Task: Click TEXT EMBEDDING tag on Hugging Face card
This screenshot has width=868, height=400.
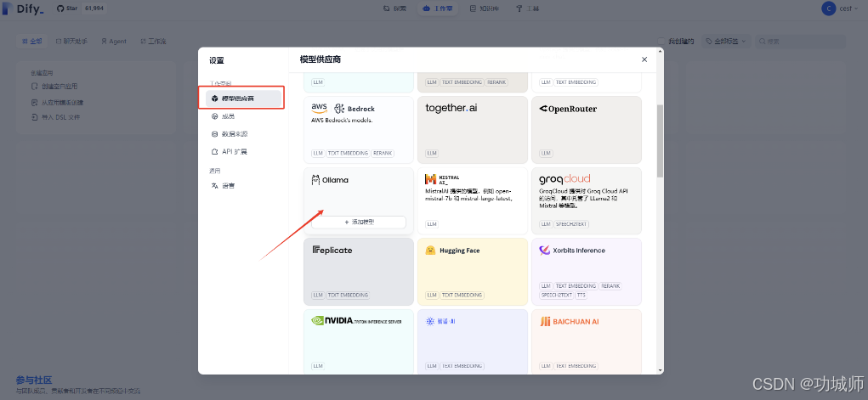Action: [462, 295]
